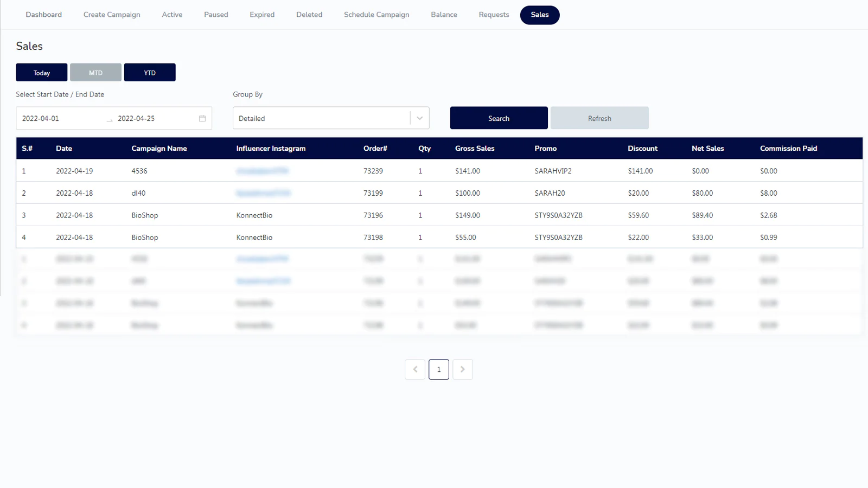Select the Today filter button
This screenshot has width=868, height=488.
[42, 73]
